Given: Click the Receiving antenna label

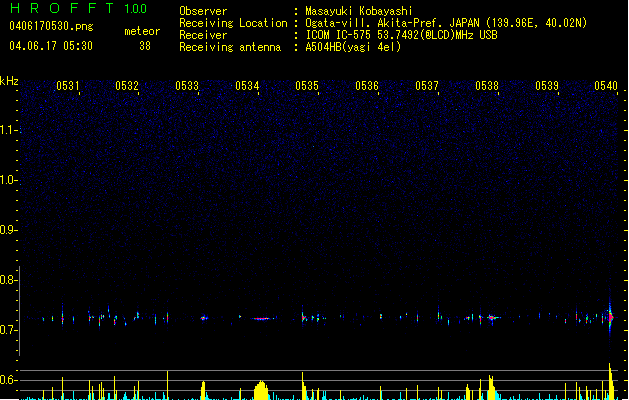Looking at the screenshot, I should coord(230,47).
